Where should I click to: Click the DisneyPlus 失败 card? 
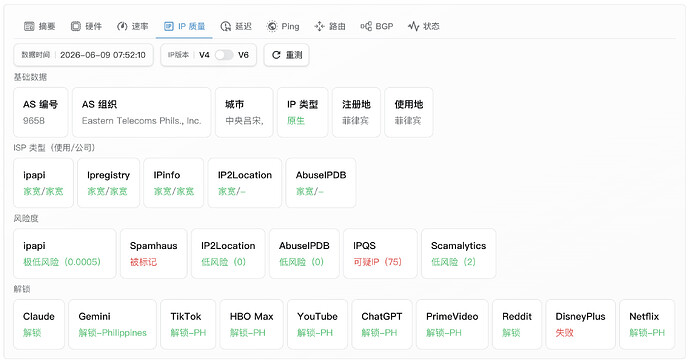[580, 324]
